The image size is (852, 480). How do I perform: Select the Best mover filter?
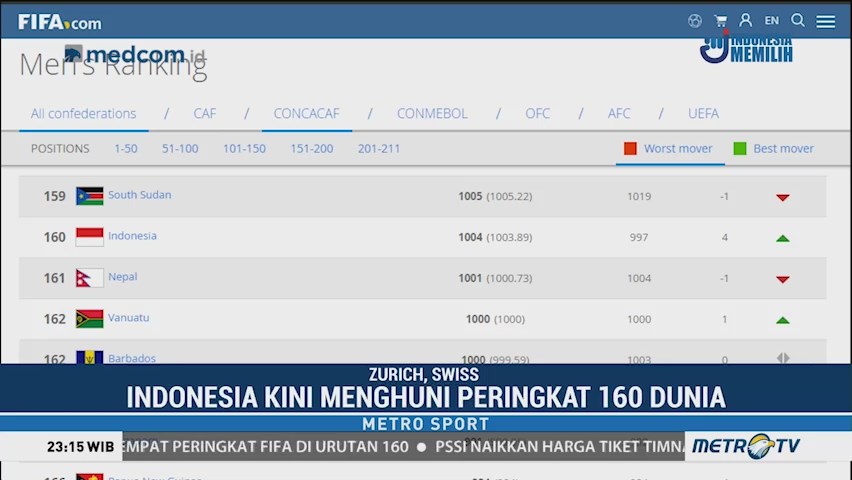coord(783,148)
